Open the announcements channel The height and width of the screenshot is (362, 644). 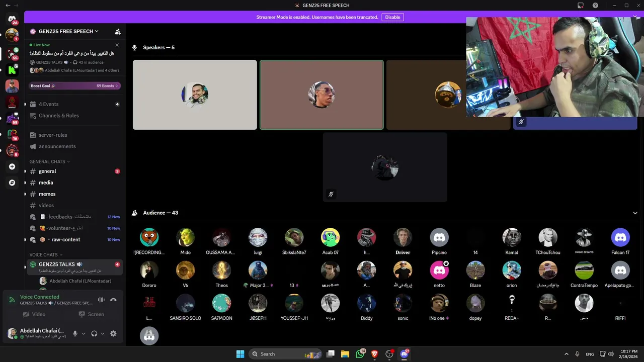75,146
